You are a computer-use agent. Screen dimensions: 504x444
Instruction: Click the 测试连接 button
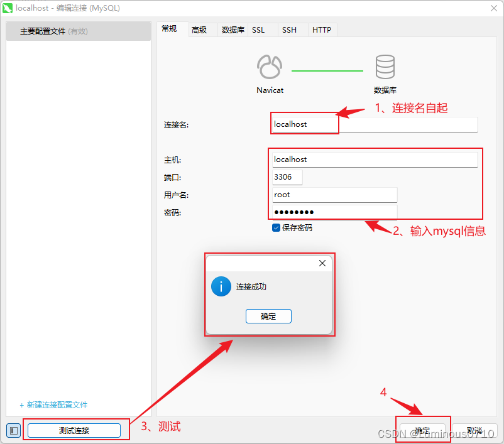pos(74,431)
